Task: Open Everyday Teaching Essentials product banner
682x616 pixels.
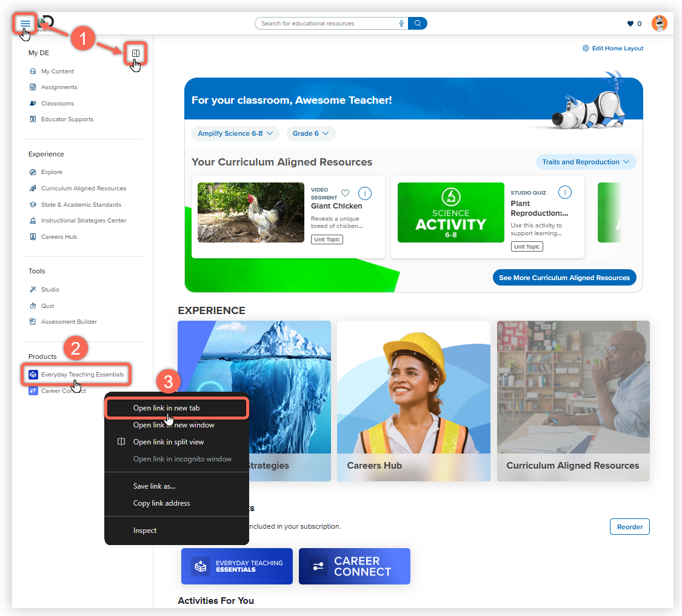Action: coord(236,566)
